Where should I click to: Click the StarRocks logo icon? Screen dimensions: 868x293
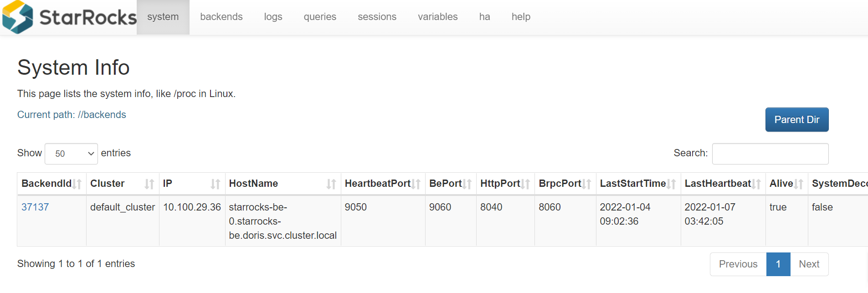18,17
